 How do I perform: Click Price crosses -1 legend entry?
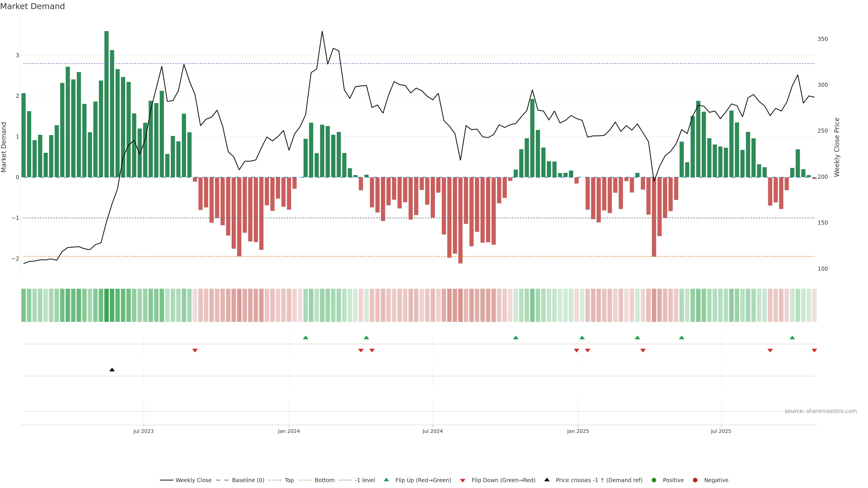[x=599, y=480]
